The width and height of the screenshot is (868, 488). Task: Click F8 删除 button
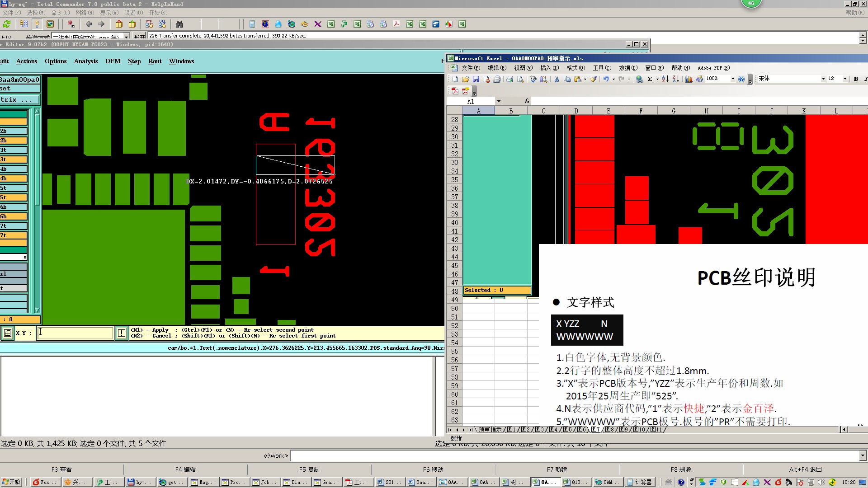click(x=681, y=469)
